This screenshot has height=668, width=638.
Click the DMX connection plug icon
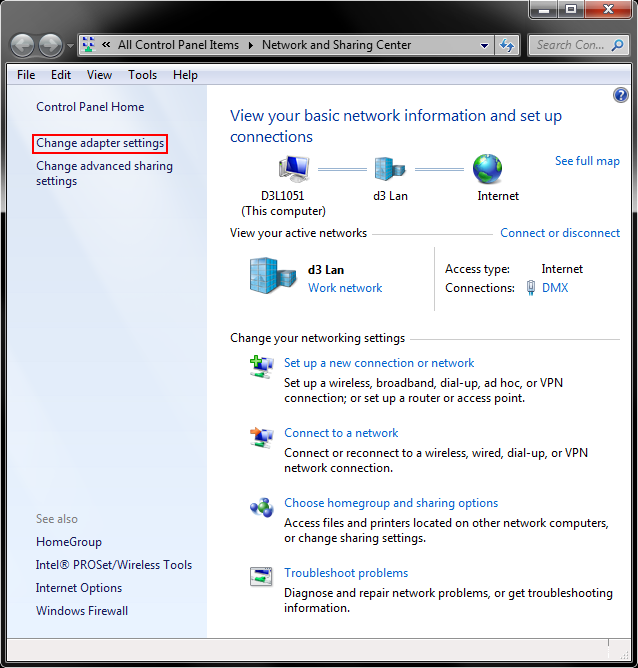click(x=531, y=288)
